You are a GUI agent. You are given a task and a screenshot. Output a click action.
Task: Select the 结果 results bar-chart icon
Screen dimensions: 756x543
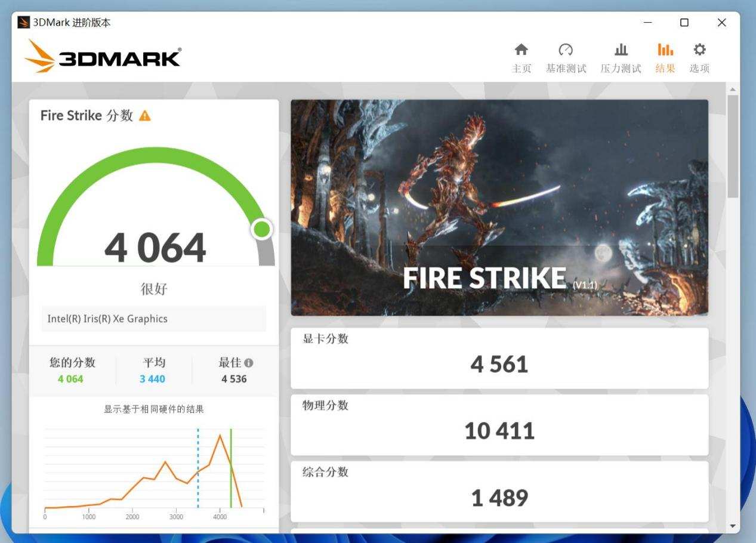click(665, 50)
